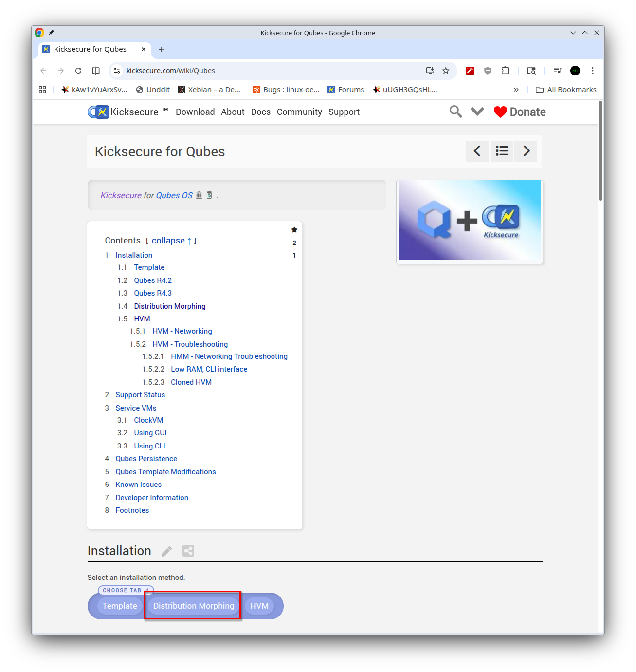Collapse the Contents table
Image resolution: width=636 pixels, height=672 pixels.
(168, 241)
